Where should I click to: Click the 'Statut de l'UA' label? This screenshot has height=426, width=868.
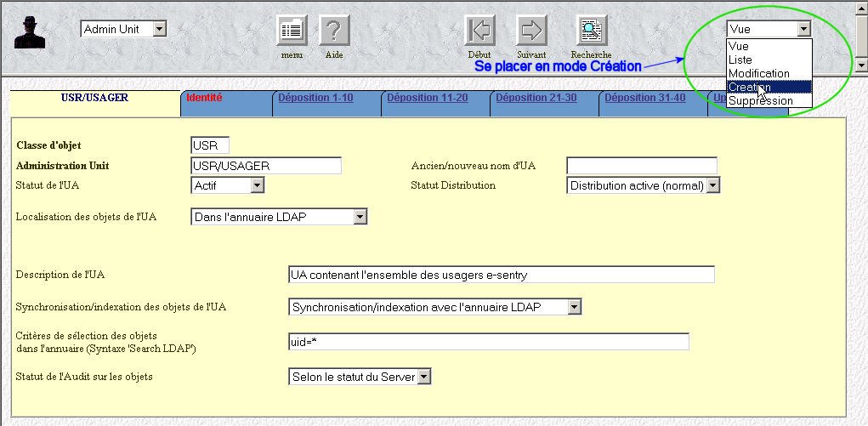48,185
